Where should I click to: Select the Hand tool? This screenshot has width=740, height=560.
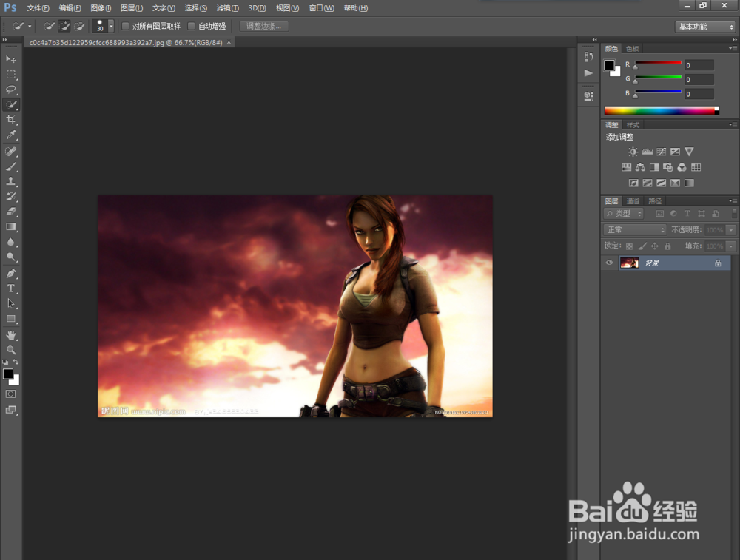(x=11, y=335)
